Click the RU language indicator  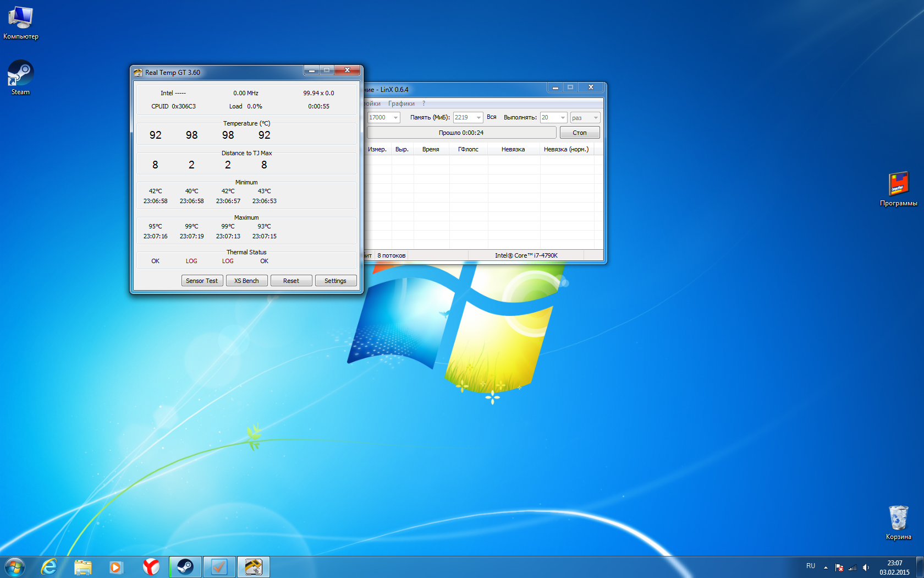[x=811, y=566]
